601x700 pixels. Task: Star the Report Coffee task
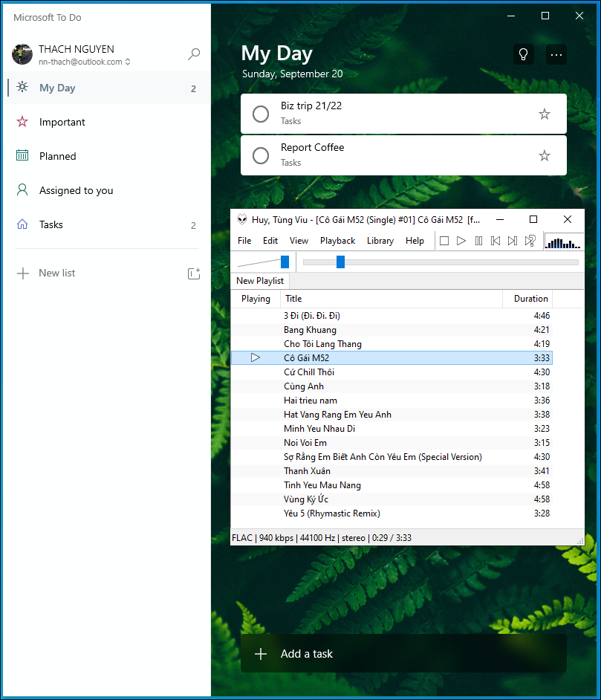[544, 155]
